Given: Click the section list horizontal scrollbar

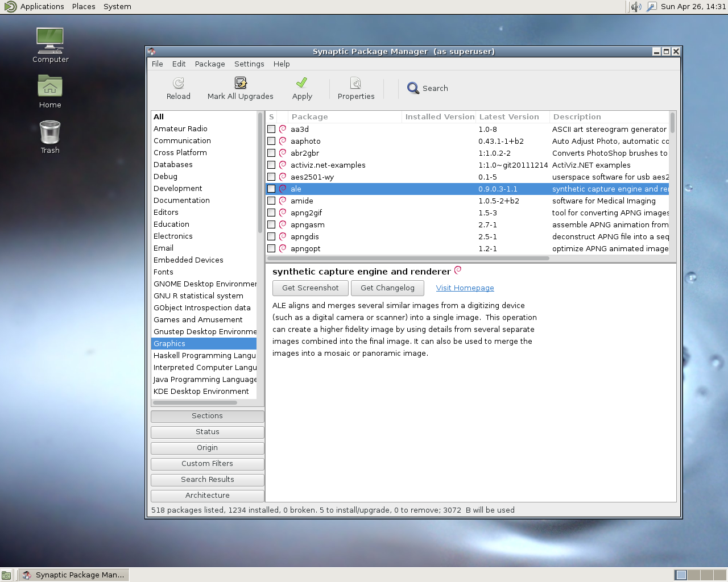Looking at the screenshot, I should [195, 402].
